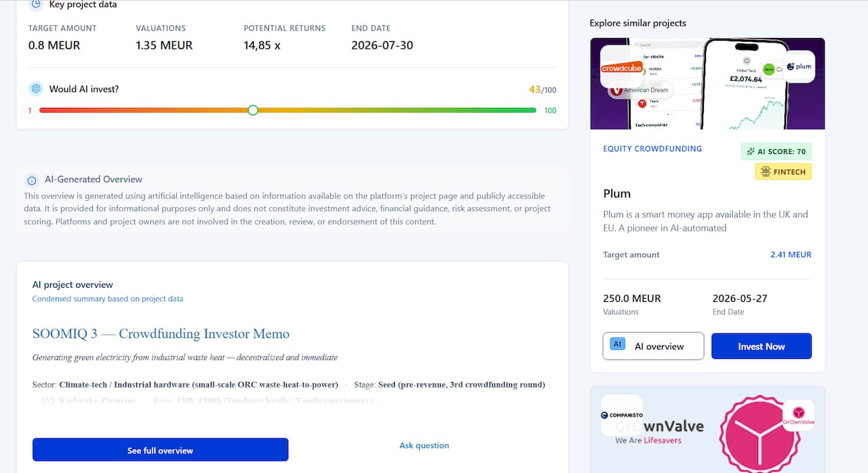Click the 1.35 MEUR valuations value
868x473 pixels.
(x=164, y=45)
